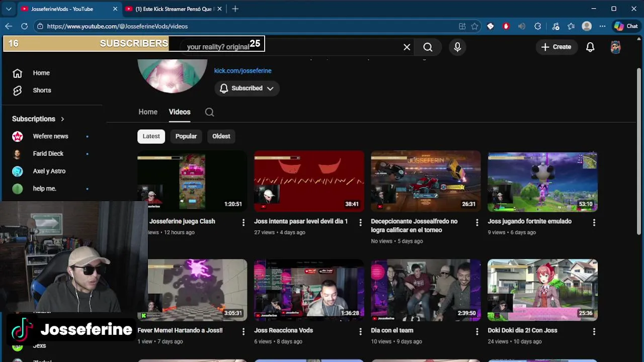
Task: Clear the search box with the X
Action: pyautogui.click(x=407, y=47)
